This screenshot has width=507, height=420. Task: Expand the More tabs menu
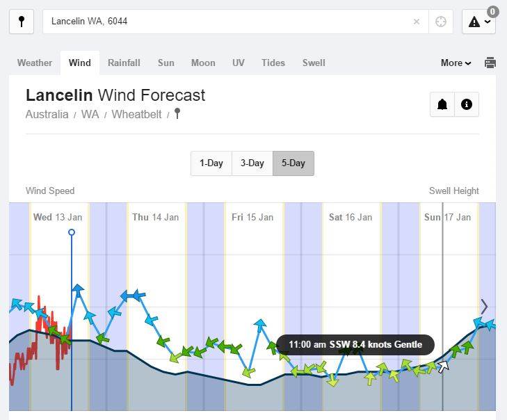pyautogui.click(x=456, y=63)
